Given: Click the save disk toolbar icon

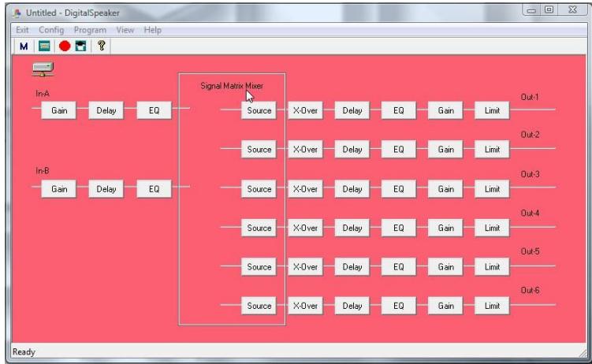Looking at the screenshot, I should coord(80,46).
